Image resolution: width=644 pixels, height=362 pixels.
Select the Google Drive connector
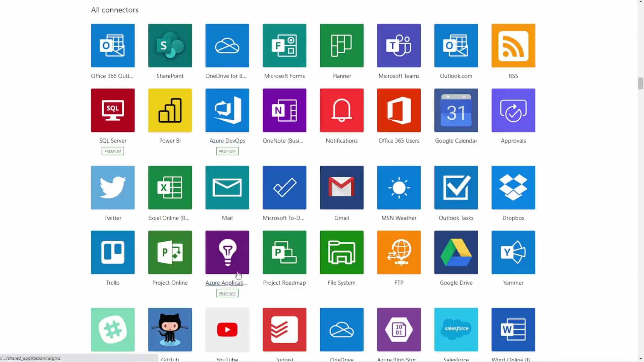[x=456, y=252]
